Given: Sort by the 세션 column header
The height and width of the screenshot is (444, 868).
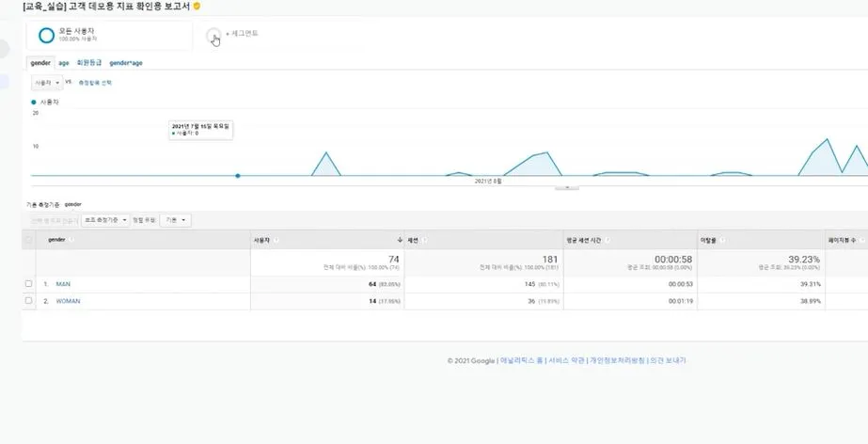Looking at the screenshot, I should coord(413,240).
